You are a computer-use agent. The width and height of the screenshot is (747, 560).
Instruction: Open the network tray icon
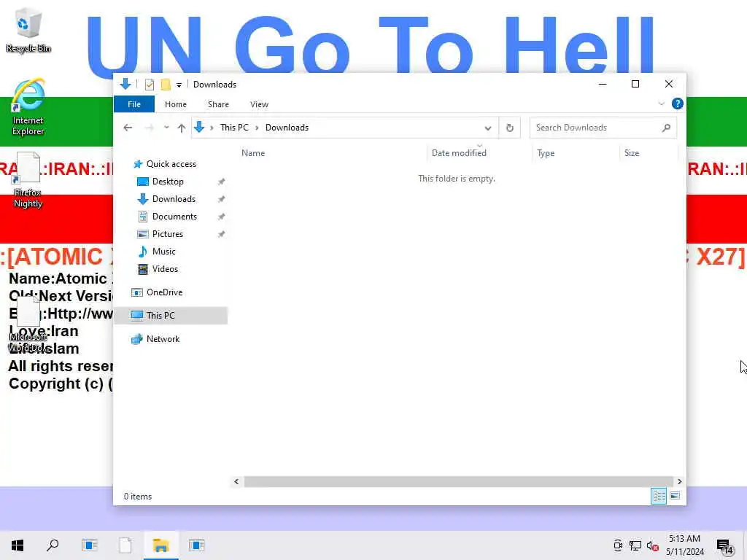click(x=635, y=545)
